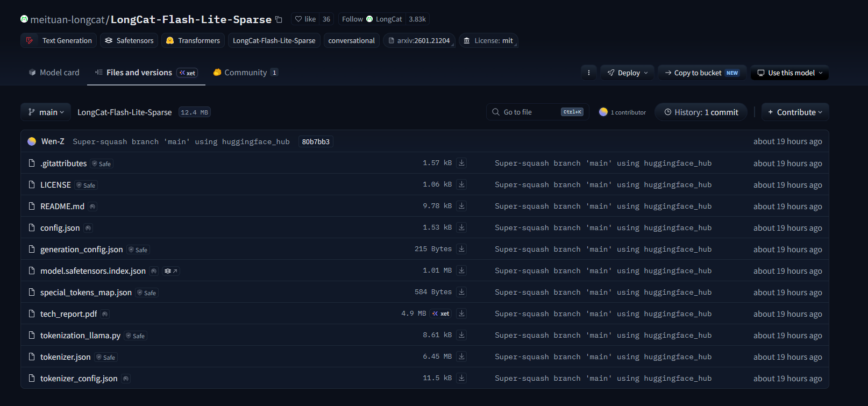Click the Transformers library tag
868x406 pixels.
193,40
